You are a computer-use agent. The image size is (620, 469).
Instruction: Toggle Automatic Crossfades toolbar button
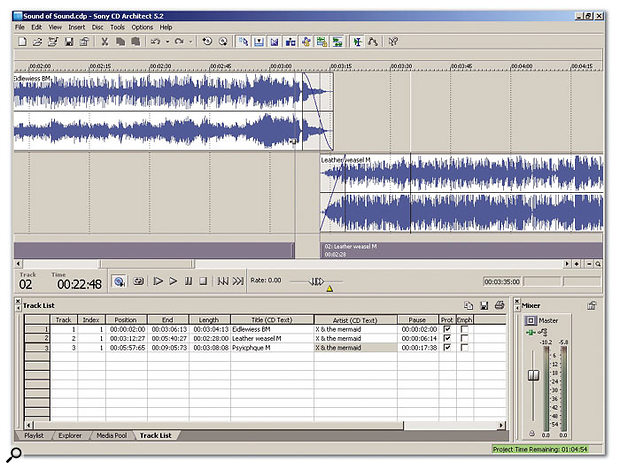(274, 42)
